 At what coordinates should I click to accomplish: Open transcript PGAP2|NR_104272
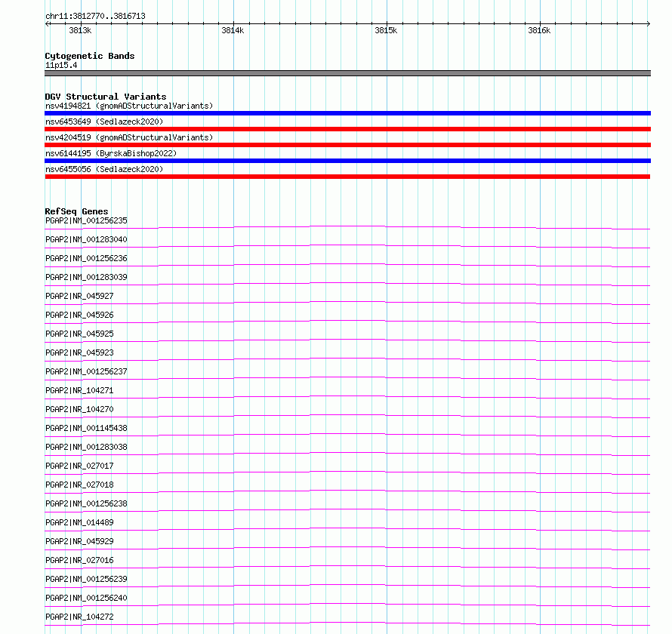coord(79,617)
